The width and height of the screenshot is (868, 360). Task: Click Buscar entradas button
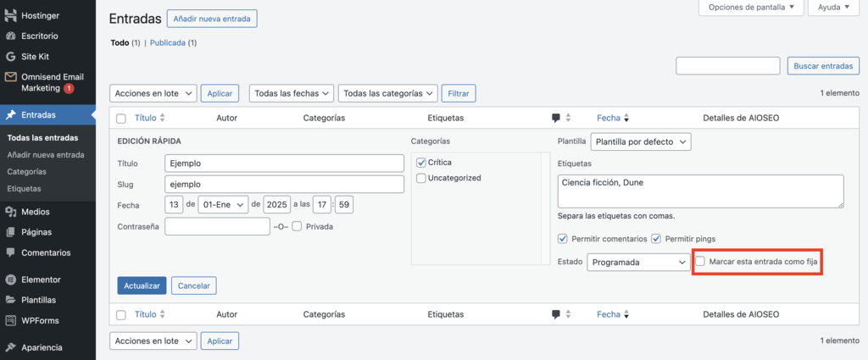click(823, 65)
